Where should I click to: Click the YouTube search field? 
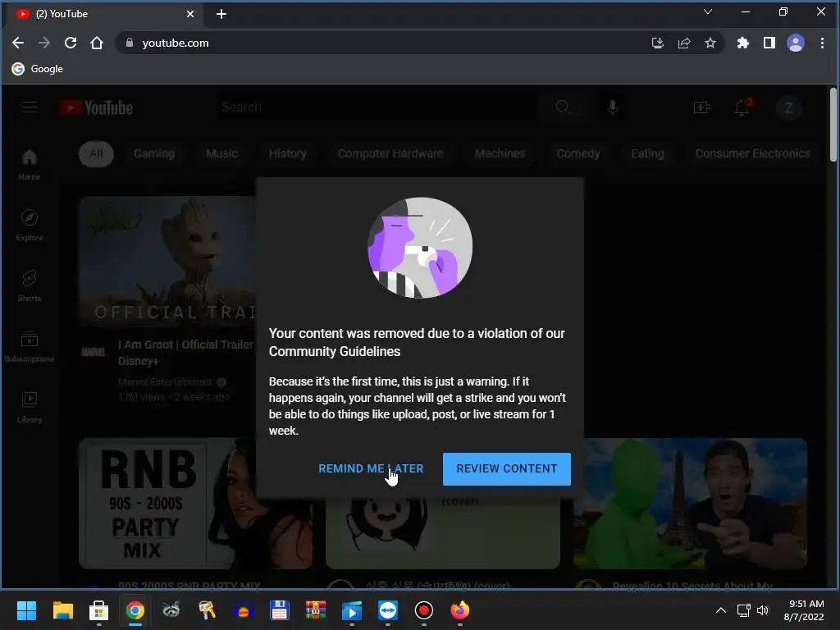[375, 107]
